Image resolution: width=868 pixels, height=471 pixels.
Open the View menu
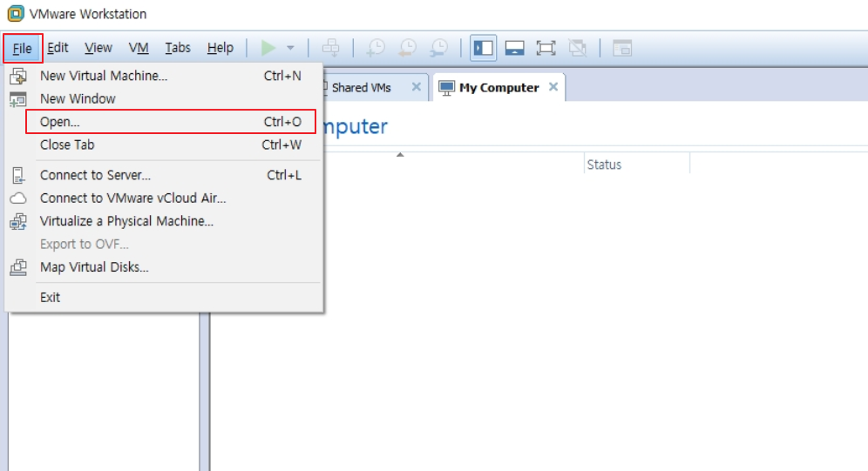[98, 48]
